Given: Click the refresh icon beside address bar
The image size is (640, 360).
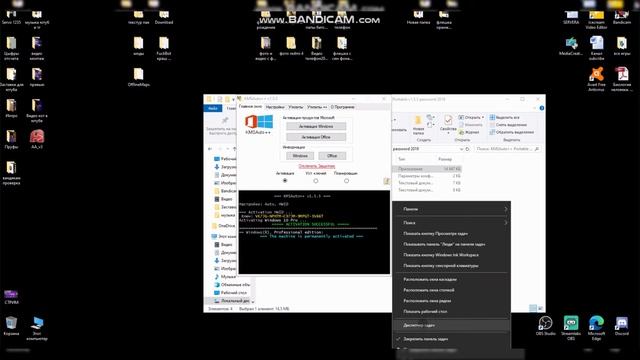Looking at the screenshot, I should click(x=468, y=149).
